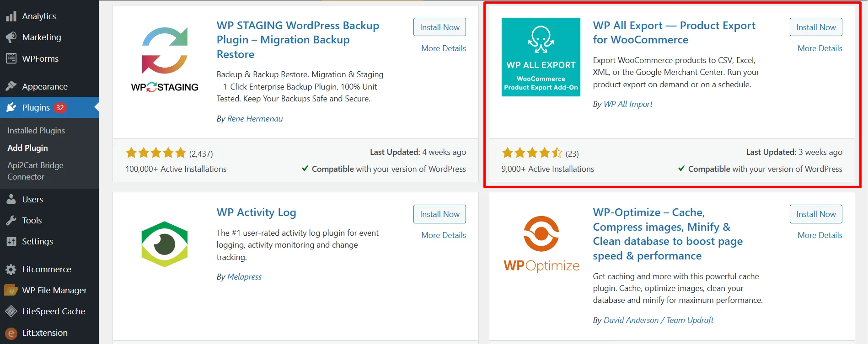This screenshot has height=344, width=868.
Task: View More Details for WP All Export
Action: pos(820,48)
